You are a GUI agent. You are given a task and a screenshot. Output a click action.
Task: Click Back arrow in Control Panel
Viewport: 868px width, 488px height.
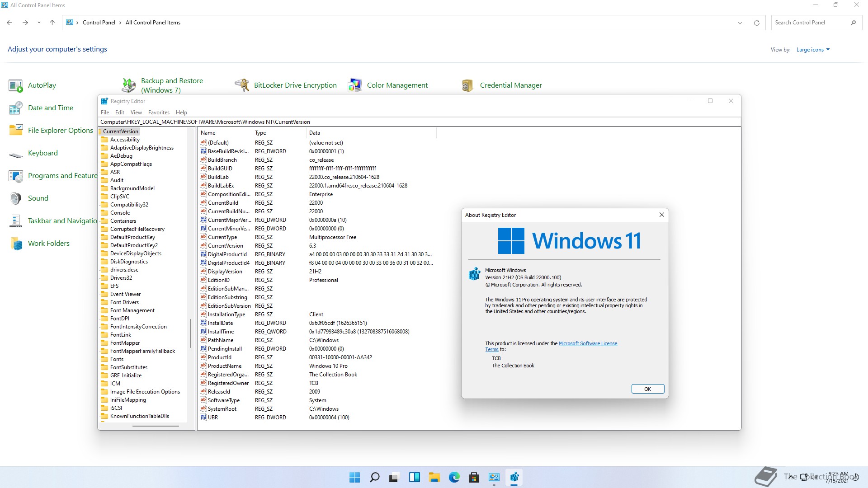tap(9, 23)
